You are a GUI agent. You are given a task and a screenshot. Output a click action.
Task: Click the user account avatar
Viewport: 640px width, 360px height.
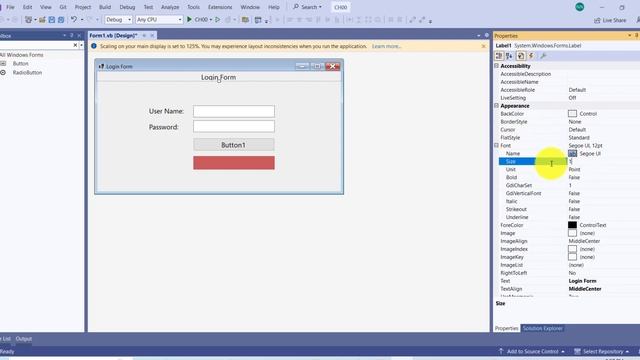[x=580, y=7]
